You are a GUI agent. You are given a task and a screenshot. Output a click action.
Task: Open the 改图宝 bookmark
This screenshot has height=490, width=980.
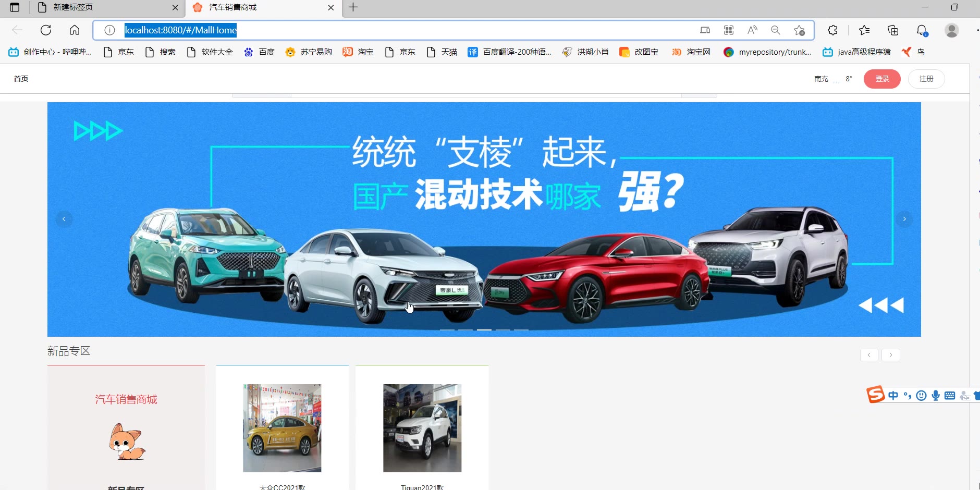[x=639, y=52]
